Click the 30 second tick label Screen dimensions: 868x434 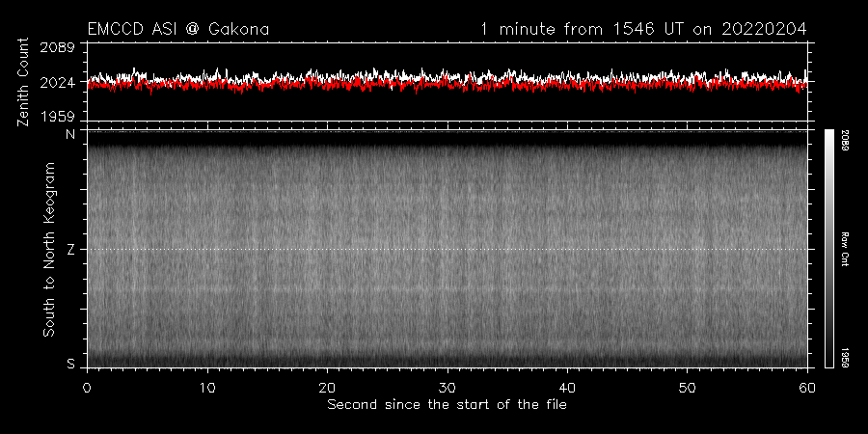(x=447, y=387)
